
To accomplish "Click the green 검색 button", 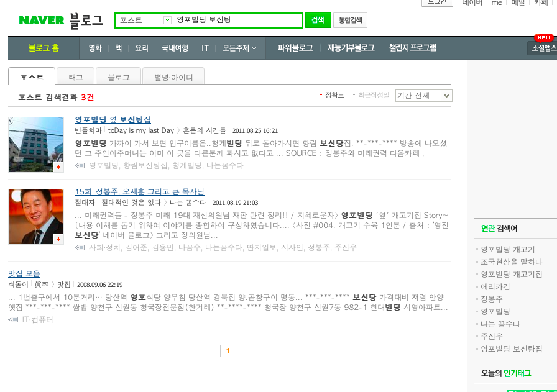I will coord(318,21).
